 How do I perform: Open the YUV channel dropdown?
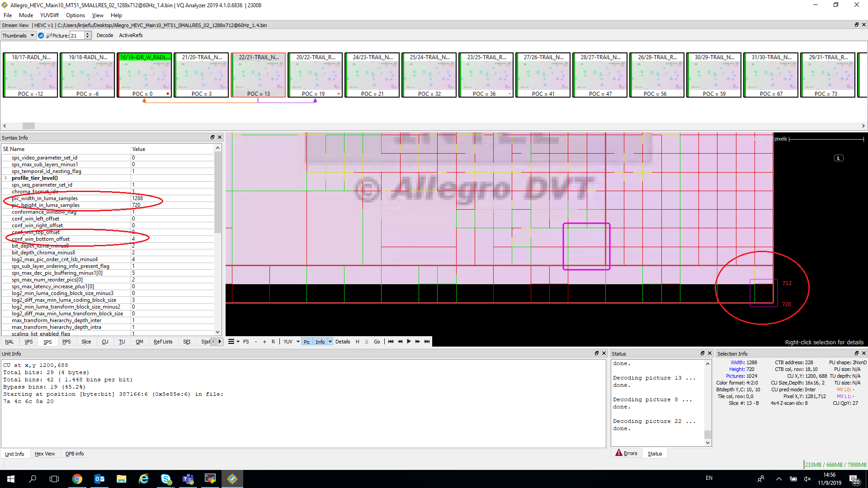tap(297, 342)
